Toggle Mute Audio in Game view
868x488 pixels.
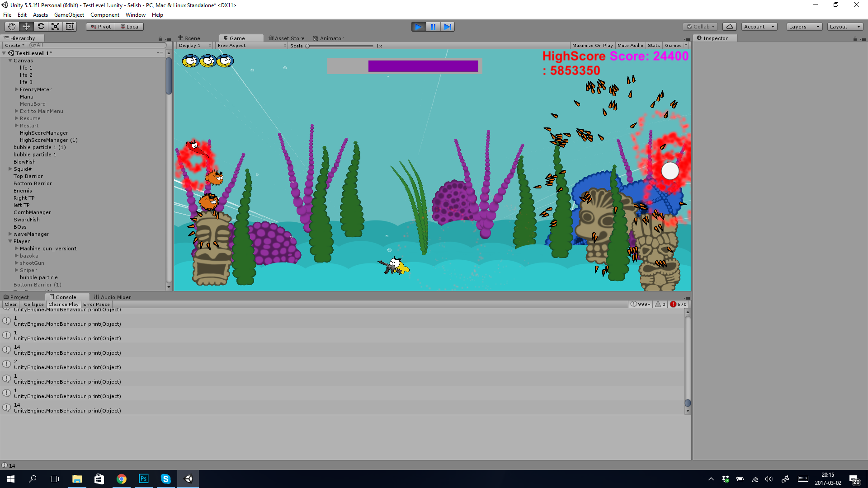click(630, 46)
